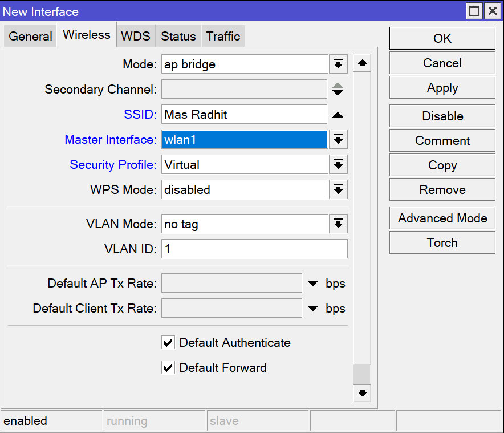Screen dimensions: 504x433
Task: Click the WPS Mode field disabled
Action: pos(245,189)
